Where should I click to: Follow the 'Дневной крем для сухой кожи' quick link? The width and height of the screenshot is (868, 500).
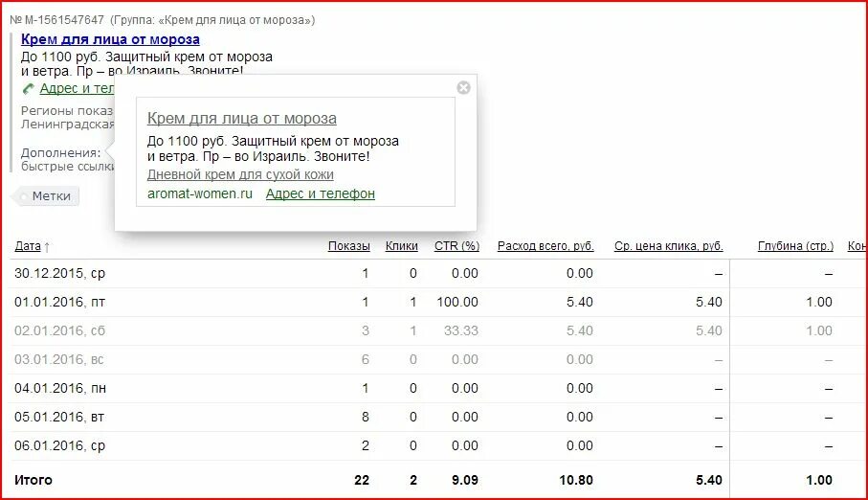coord(240,174)
